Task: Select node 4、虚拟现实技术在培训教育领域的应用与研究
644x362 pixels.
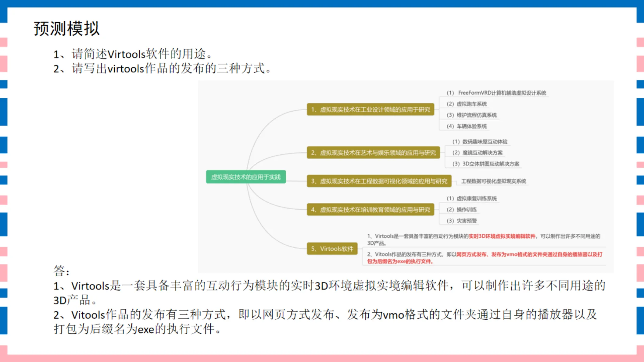Action: tap(370, 209)
